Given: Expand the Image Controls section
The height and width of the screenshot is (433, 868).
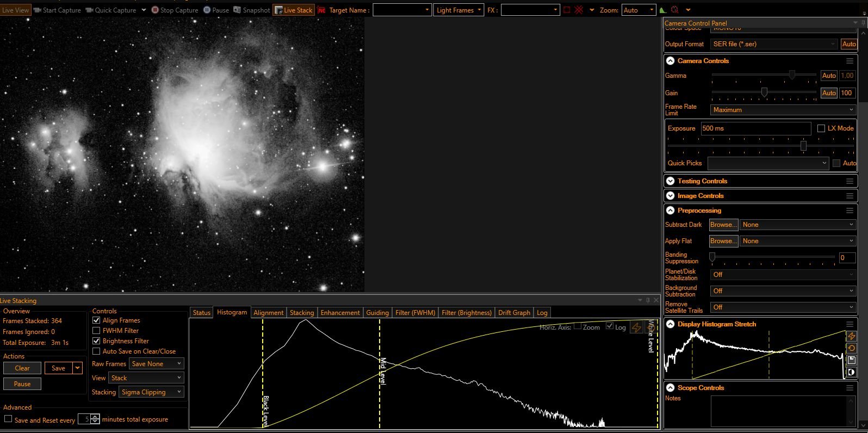Looking at the screenshot, I should (x=671, y=196).
